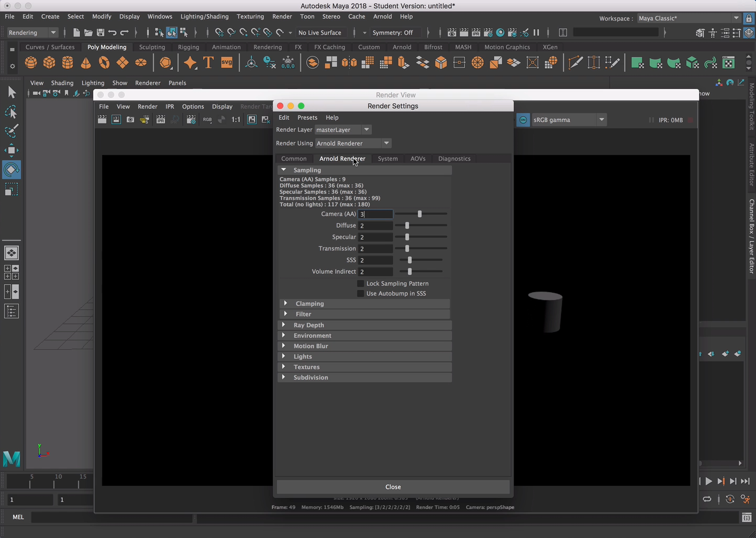Click the 1:1 real size icon
The width and height of the screenshot is (756, 538).
click(x=236, y=120)
